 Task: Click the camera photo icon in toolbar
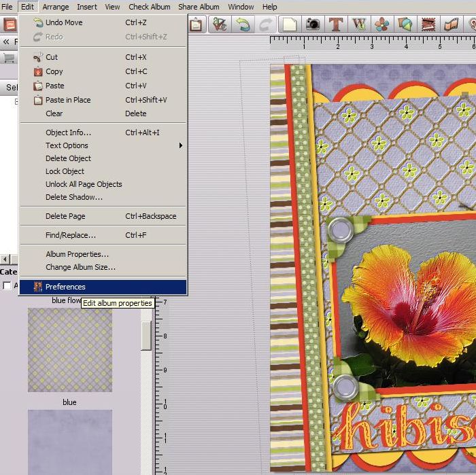[x=313, y=24]
